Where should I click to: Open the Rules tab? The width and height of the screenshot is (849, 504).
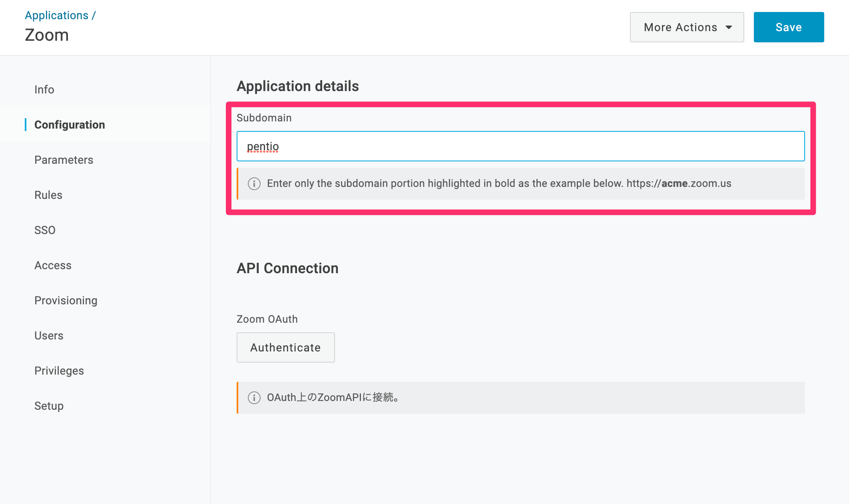coord(48,195)
